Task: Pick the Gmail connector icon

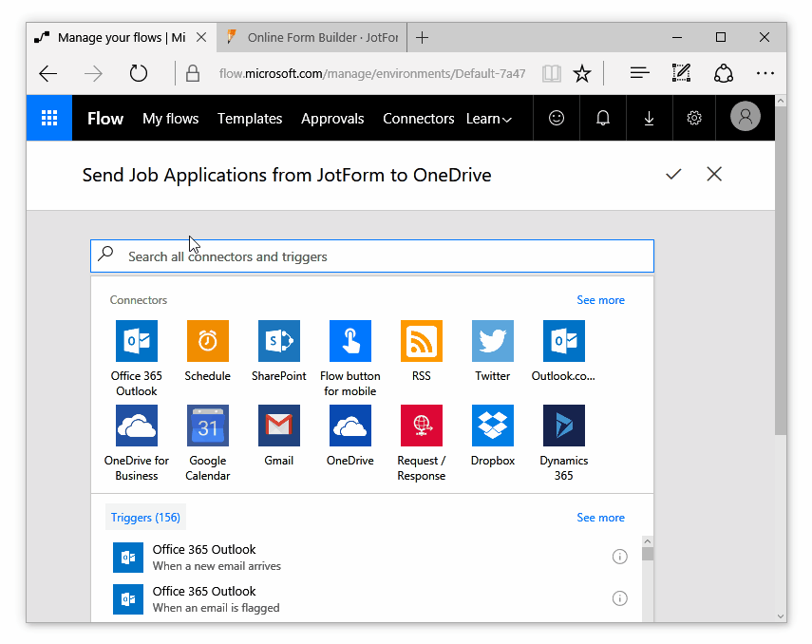Action: [278, 426]
